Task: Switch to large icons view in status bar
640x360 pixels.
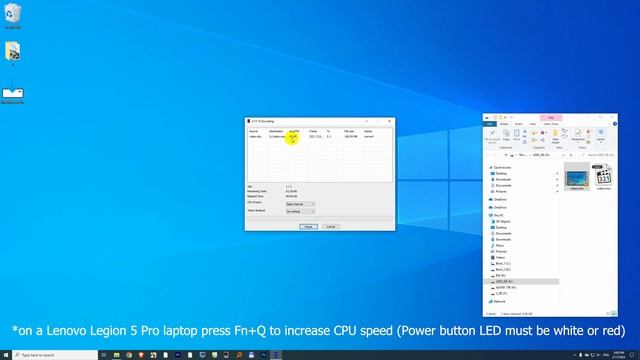Action: [613, 314]
